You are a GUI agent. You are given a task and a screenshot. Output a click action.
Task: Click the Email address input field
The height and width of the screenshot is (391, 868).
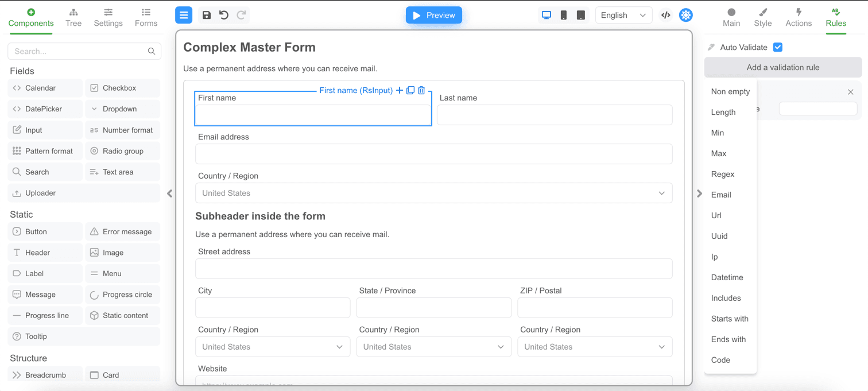point(433,154)
